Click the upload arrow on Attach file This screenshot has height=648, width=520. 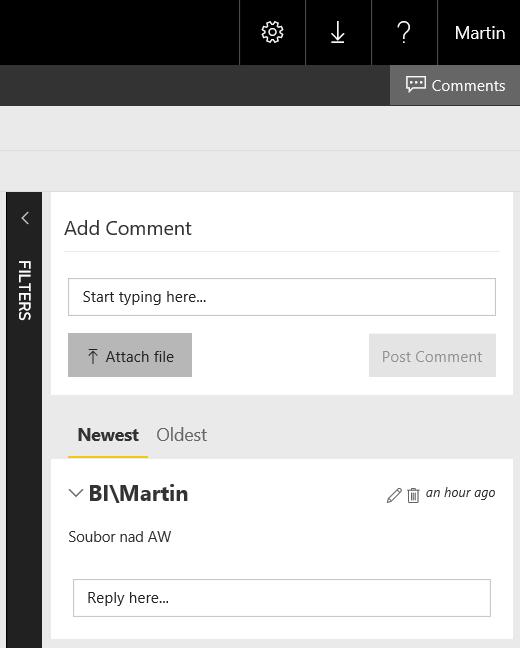point(93,356)
